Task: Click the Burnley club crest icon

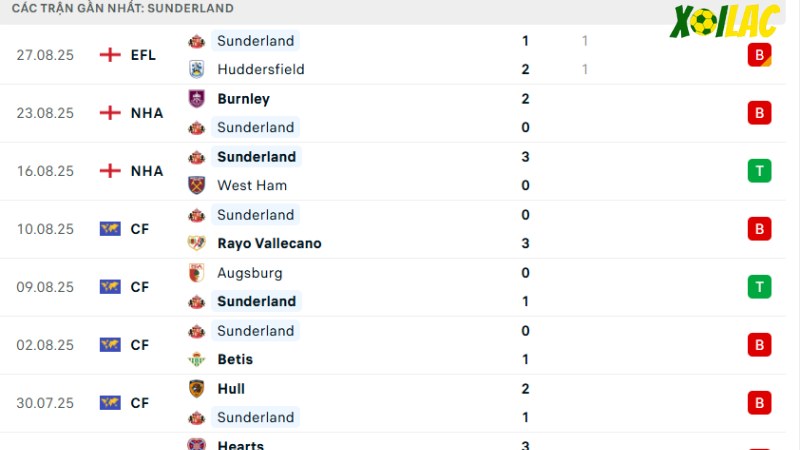Action: coord(196,98)
